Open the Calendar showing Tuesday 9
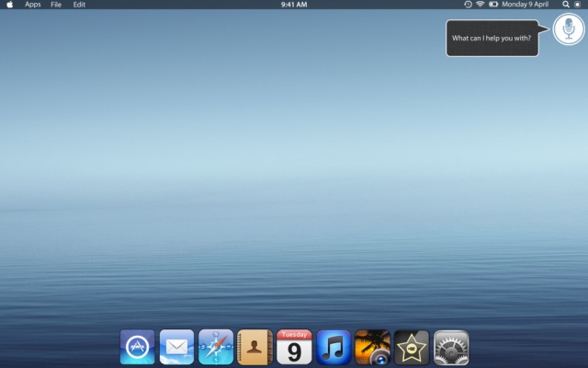Viewport: 588px width, 368px height. pos(294,348)
